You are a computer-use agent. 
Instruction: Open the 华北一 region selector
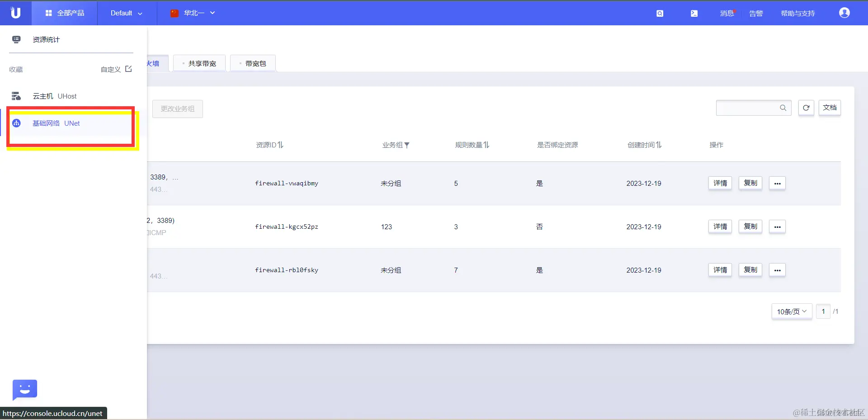pos(193,13)
